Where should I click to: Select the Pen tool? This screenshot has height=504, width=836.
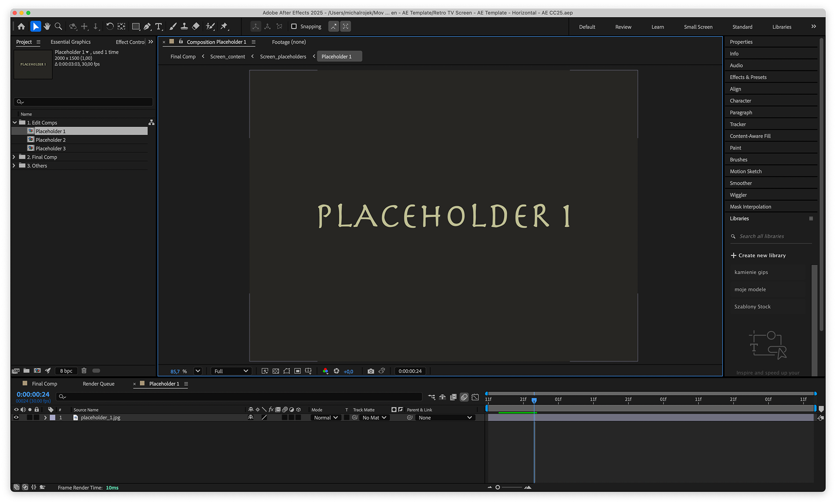tap(147, 27)
